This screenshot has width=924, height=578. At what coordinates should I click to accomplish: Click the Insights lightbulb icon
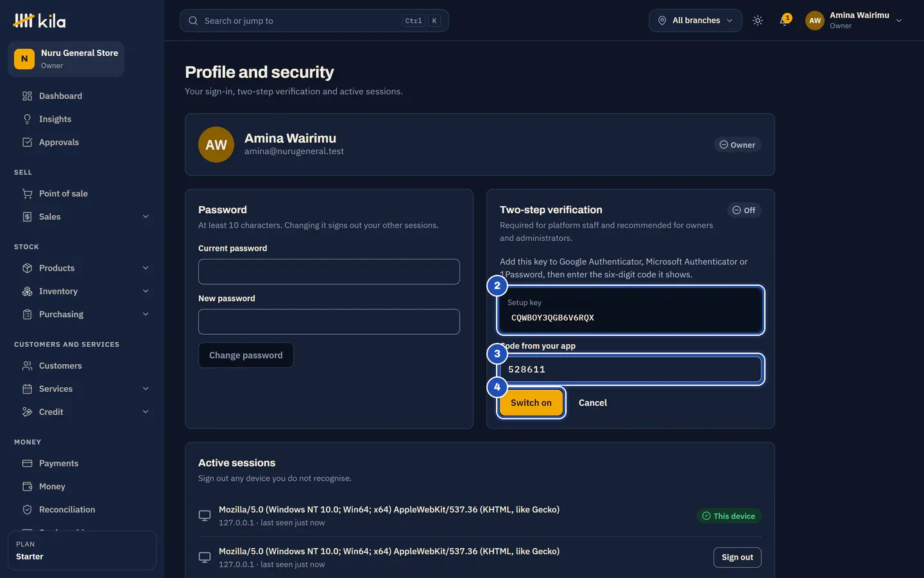coord(27,119)
